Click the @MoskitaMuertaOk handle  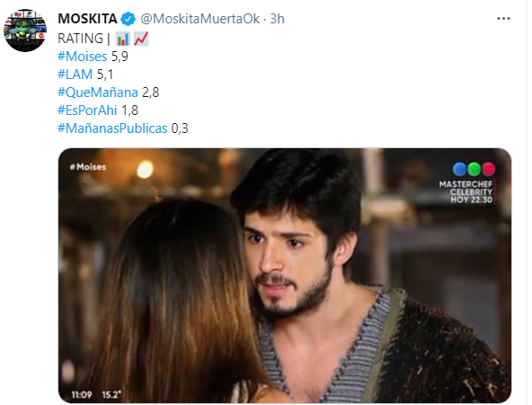tap(199, 19)
